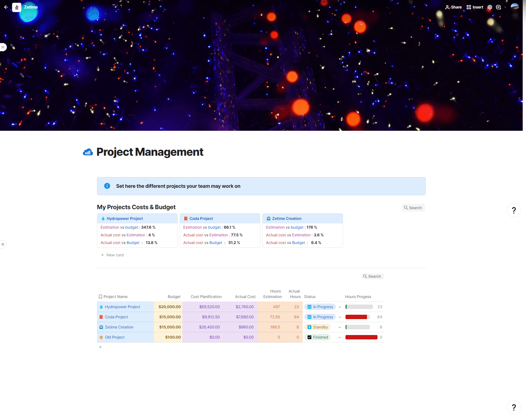This screenshot has height=420, width=526.
Task: Expand the status chevron for Zetime Creation
Action: pyautogui.click(x=340, y=327)
